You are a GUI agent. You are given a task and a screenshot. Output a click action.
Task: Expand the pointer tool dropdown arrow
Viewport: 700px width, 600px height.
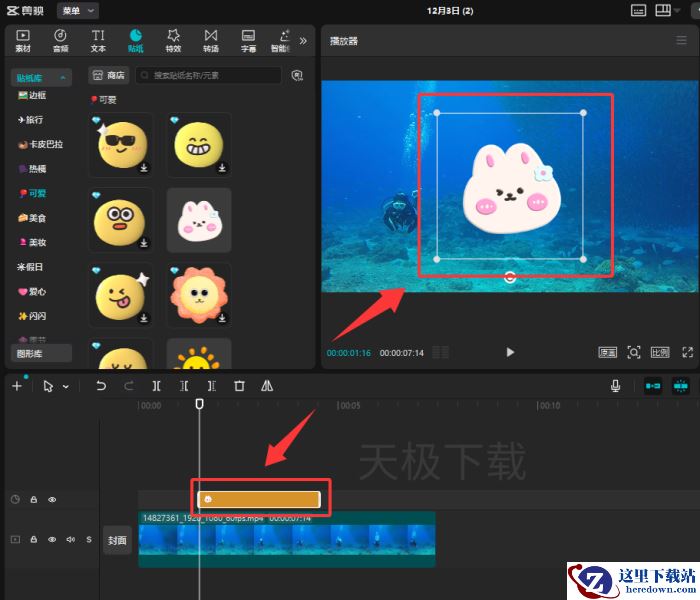(x=66, y=387)
